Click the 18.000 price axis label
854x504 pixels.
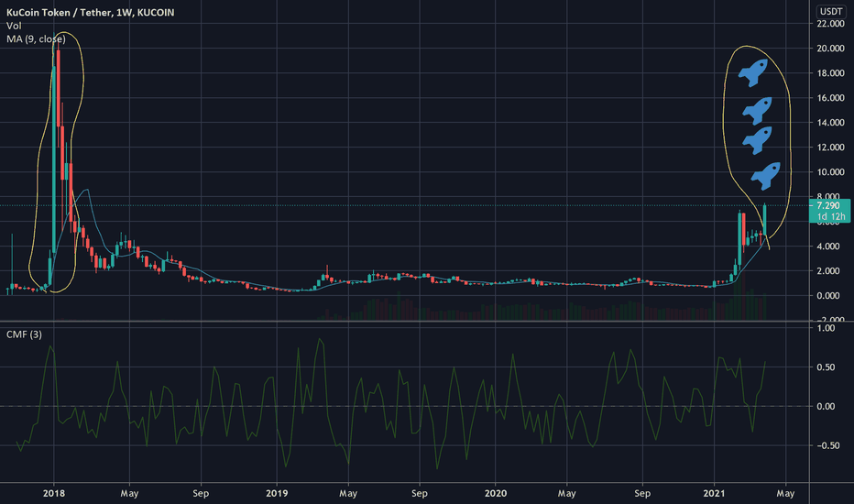pyautogui.click(x=830, y=73)
